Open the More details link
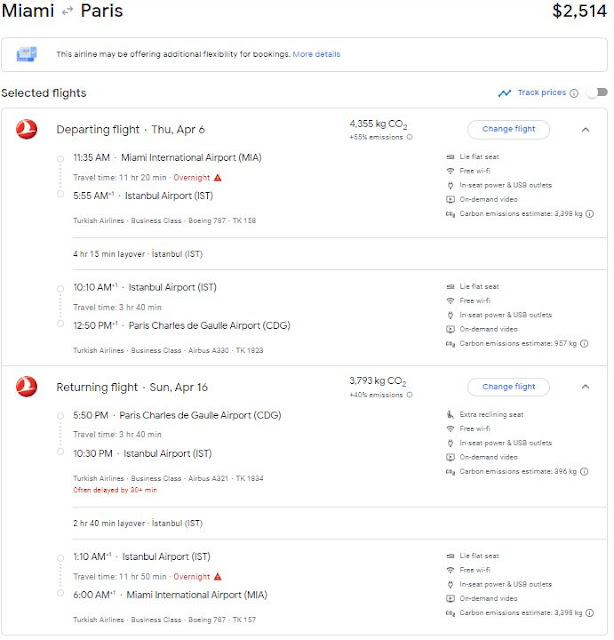 pos(316,54)
